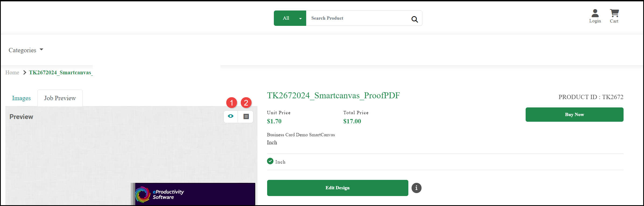
Task: Select the Inch green check option
Action: click(x=270, y=161)
